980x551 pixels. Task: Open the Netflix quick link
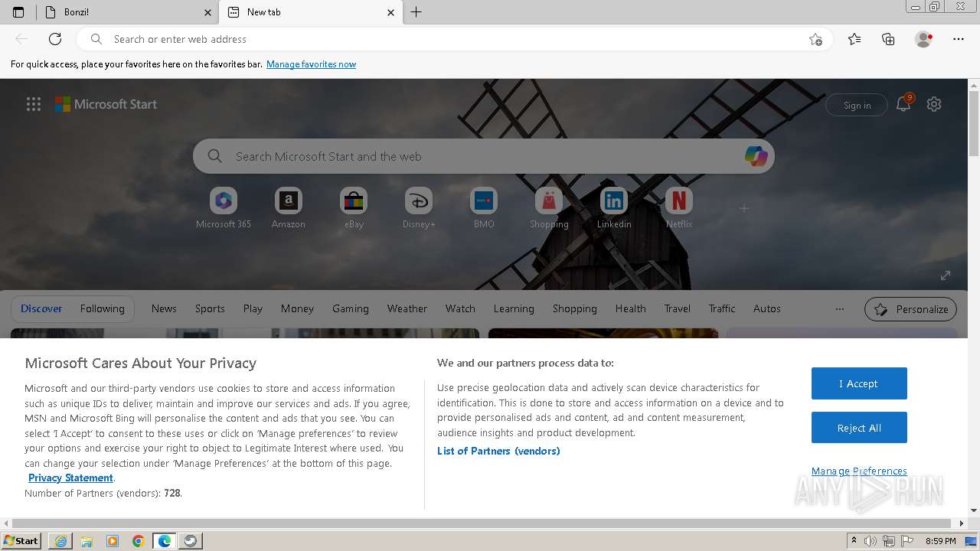tap(679, 208)
